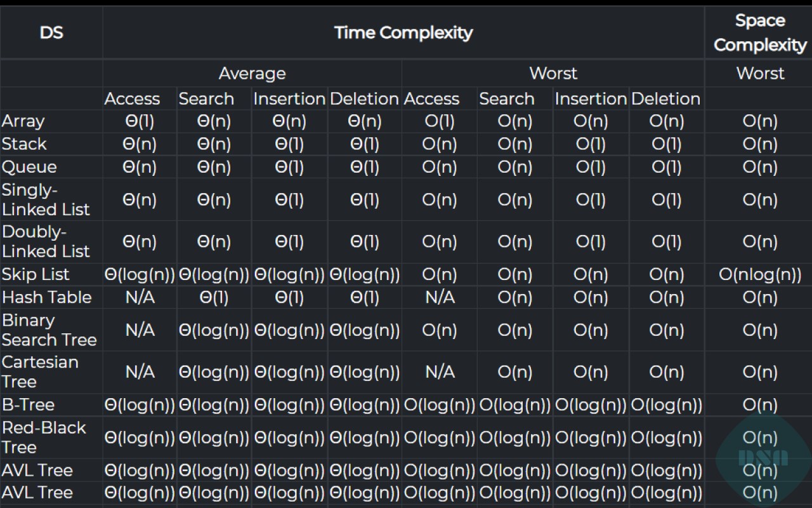
Task: Select the Red-Black Tree row label
Action: pos(43,437)
